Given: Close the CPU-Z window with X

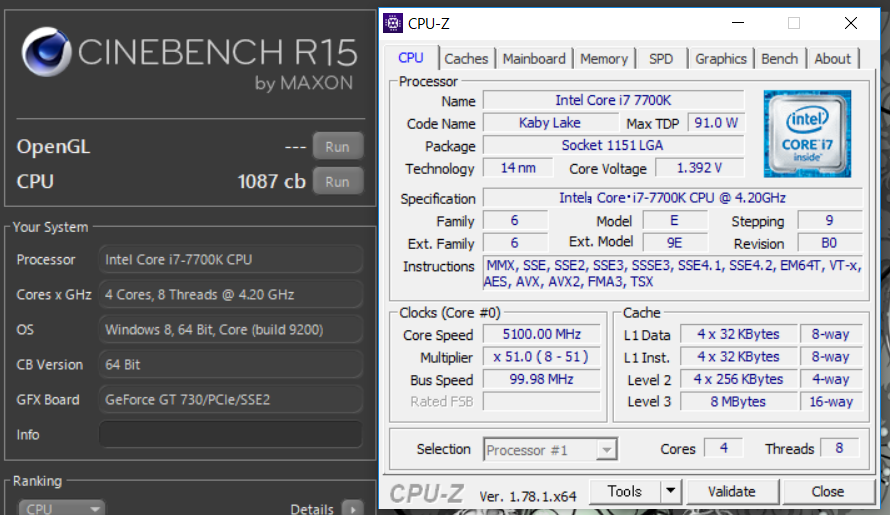Looking at the screenshot, I should tap(851, 23).
